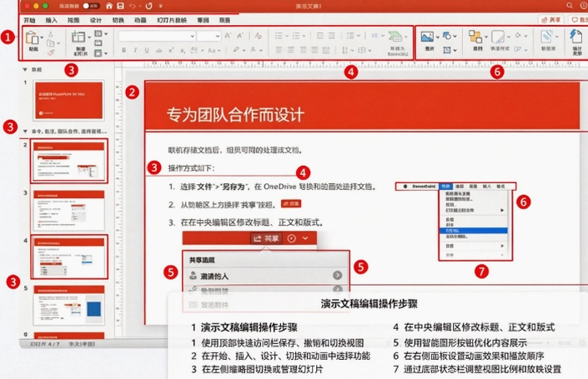
Task: Select slide 1 thumbnail
Action: click(x=68, y=100)
